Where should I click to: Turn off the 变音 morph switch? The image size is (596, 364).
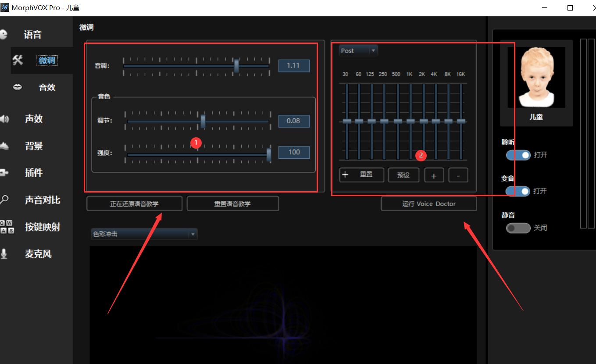(518, 191)
